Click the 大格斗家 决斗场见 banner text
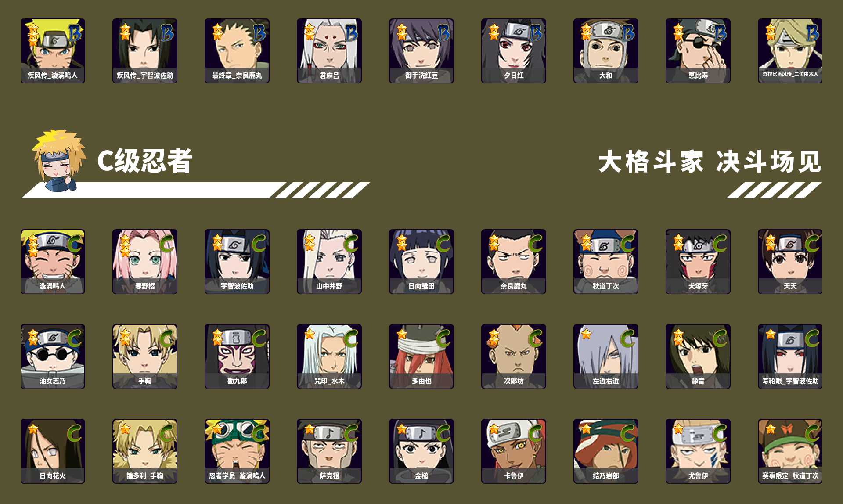Screen dimensions: 843x504 click(x=710, y=162)
